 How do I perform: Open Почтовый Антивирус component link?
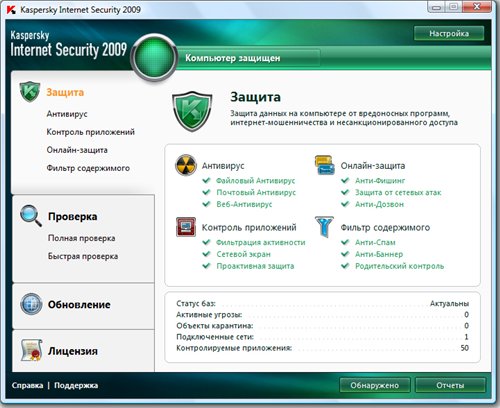[x=256, y=192]
